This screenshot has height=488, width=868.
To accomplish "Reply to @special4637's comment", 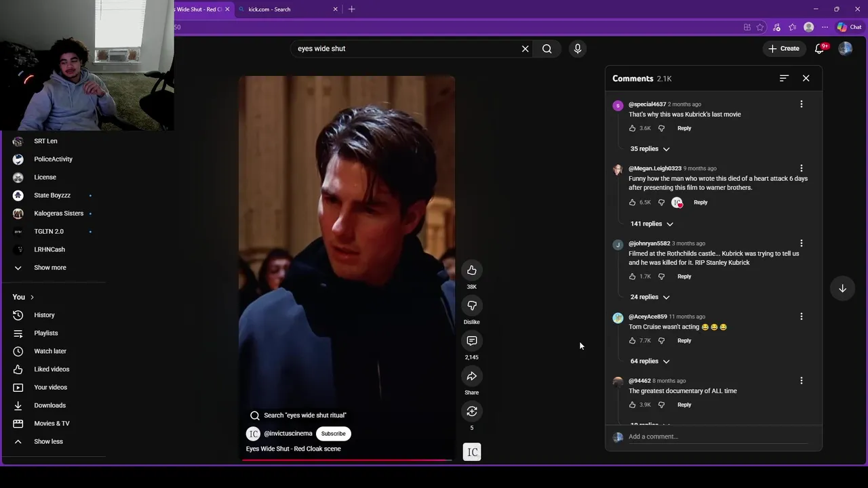I will point(684,128).
